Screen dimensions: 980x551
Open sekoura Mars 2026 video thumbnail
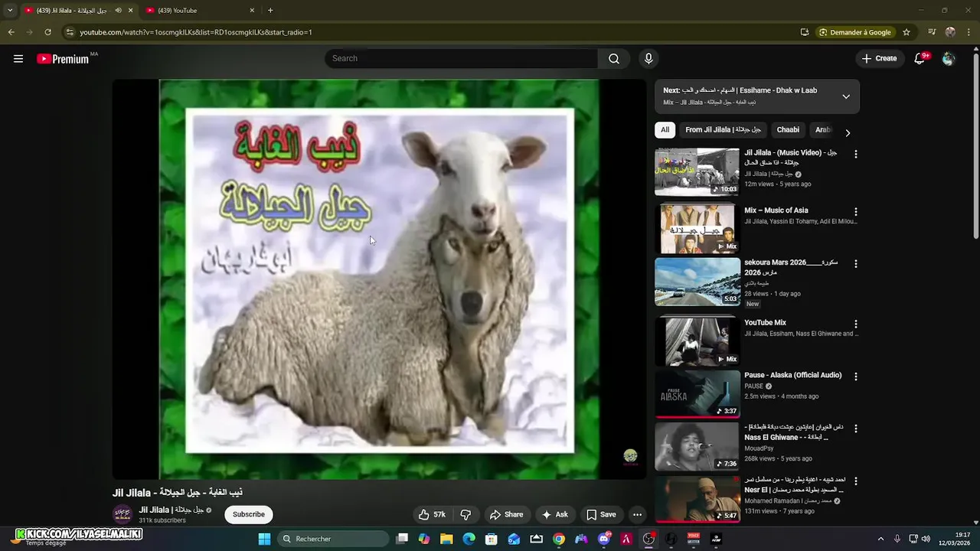(x=697, y=282)
